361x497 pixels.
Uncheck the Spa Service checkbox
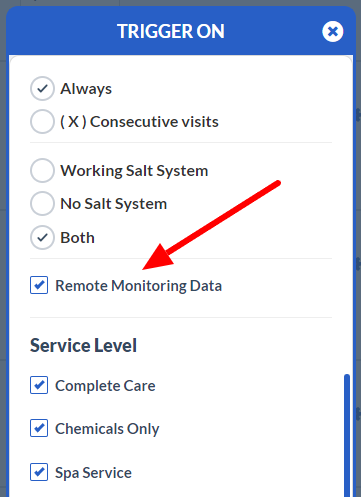pos(39,472)
